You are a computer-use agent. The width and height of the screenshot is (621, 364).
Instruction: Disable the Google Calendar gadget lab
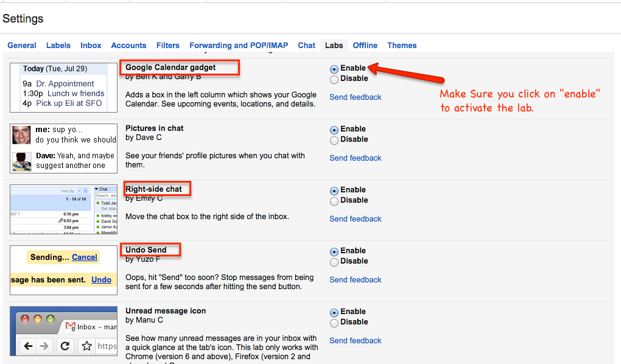click(x=334, y=80)
